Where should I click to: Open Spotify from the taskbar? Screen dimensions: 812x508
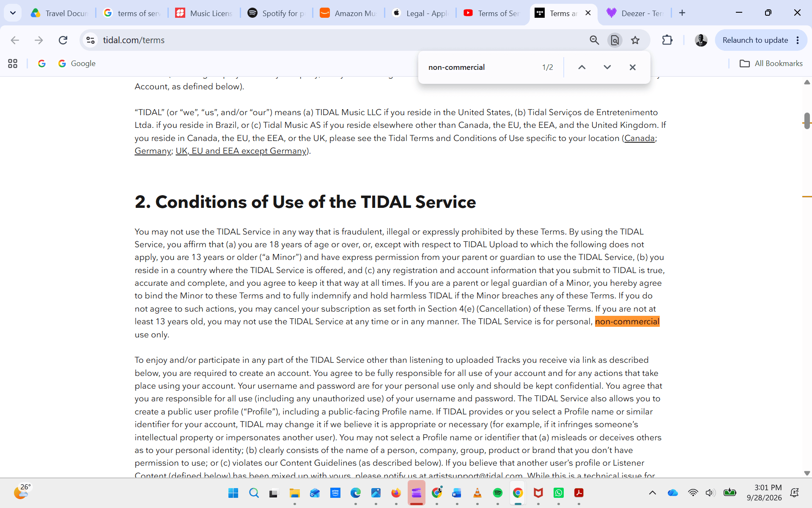pyautogui.click(x=498, y=493)
